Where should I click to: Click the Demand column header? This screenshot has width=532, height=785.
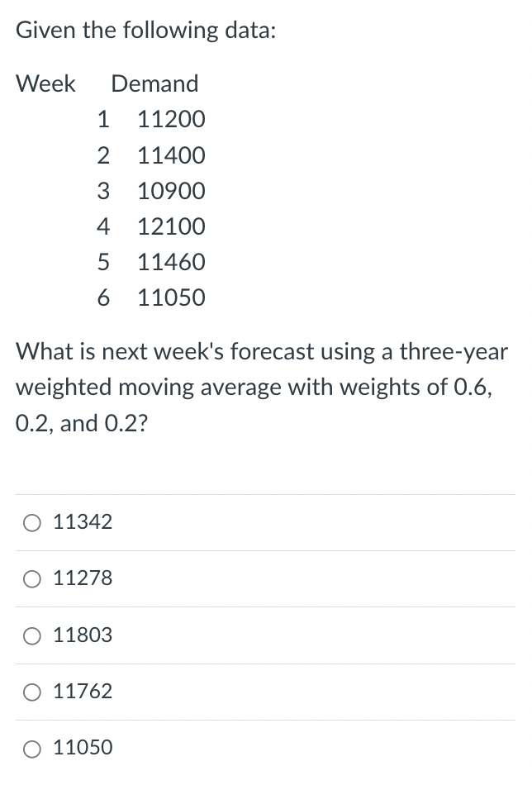(x=155, y=83)
